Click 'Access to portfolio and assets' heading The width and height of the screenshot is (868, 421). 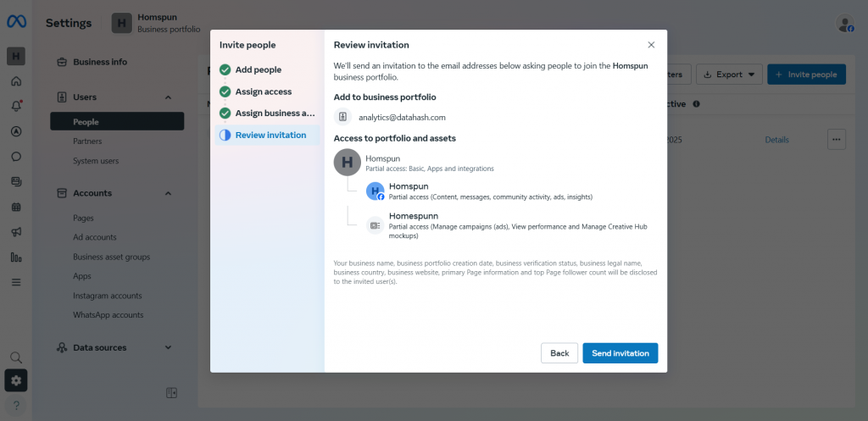(x=395, y=138)
